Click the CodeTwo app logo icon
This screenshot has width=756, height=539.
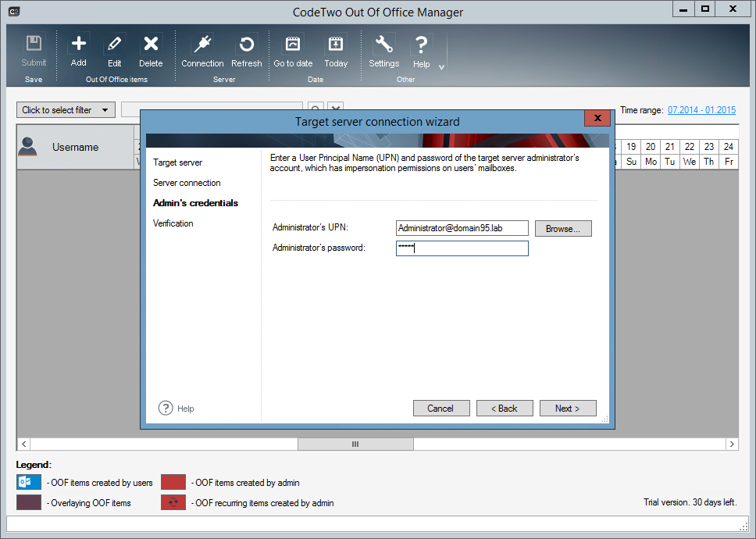point(14,11)
